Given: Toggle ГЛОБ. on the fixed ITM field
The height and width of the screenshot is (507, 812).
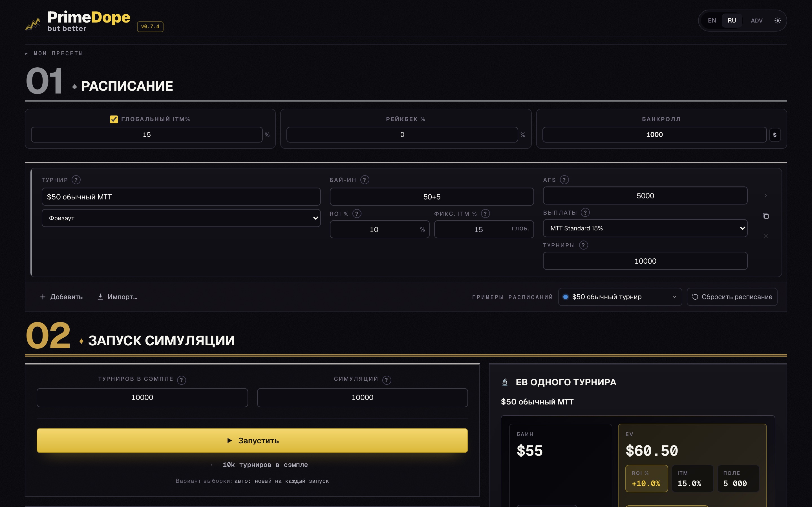Looking at the screenshot, I should (x=520, y=229).
